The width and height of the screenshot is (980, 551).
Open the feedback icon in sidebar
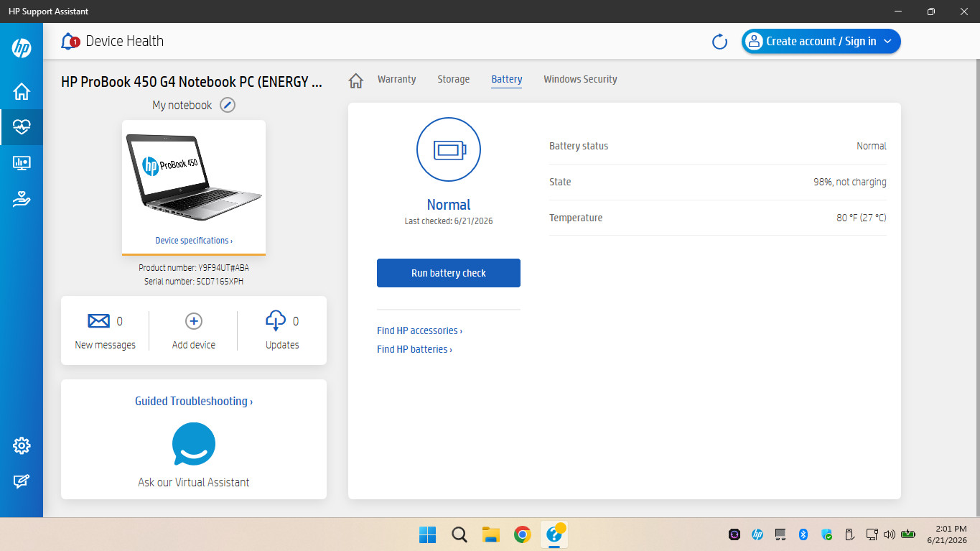click(x=22, y=481)
